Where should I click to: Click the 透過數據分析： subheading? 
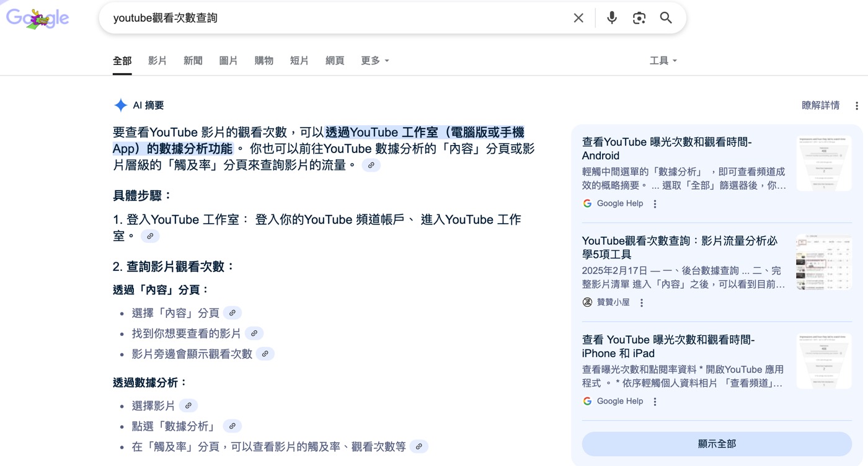[151, 383]
